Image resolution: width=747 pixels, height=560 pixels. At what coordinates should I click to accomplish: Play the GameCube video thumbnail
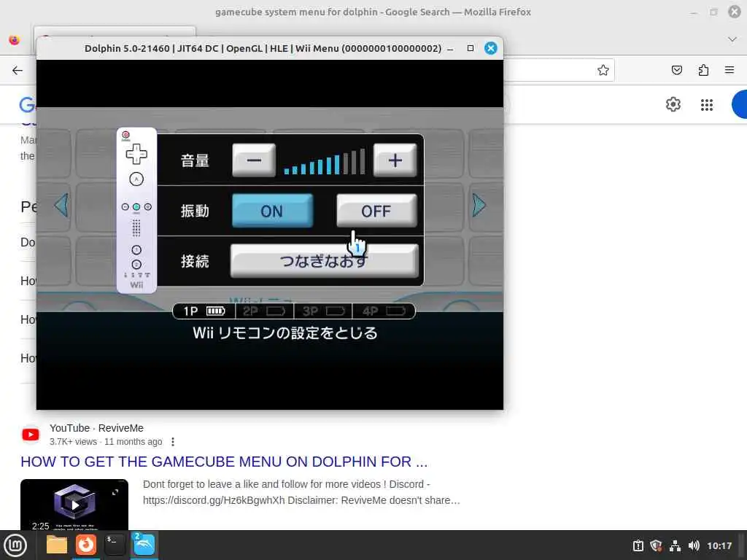tap(74, 505)
